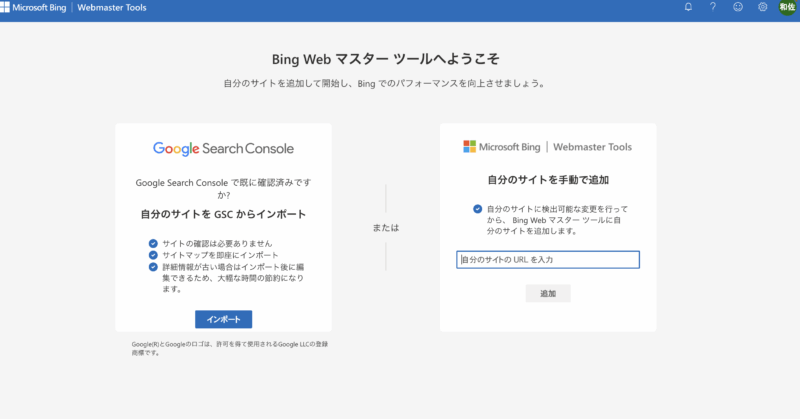Click heading 自分のサイトを GSC からインポート
Viewport: 800px width, 419px height.
[x=223, y=214]
